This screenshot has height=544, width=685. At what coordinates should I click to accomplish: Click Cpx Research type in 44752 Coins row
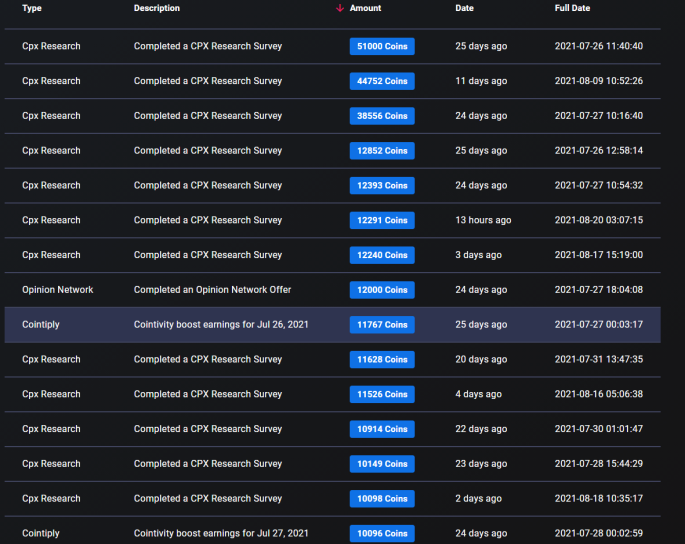pos(51,81)
